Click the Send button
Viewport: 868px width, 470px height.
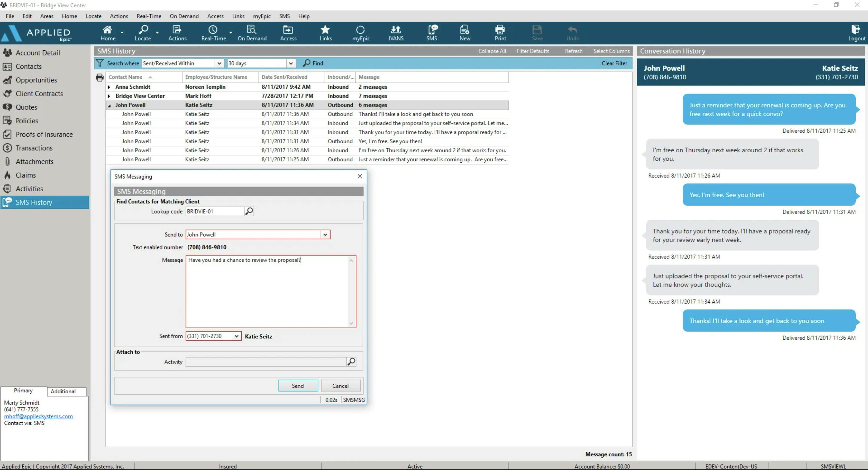pyautogui.click(x=298, y=386)
